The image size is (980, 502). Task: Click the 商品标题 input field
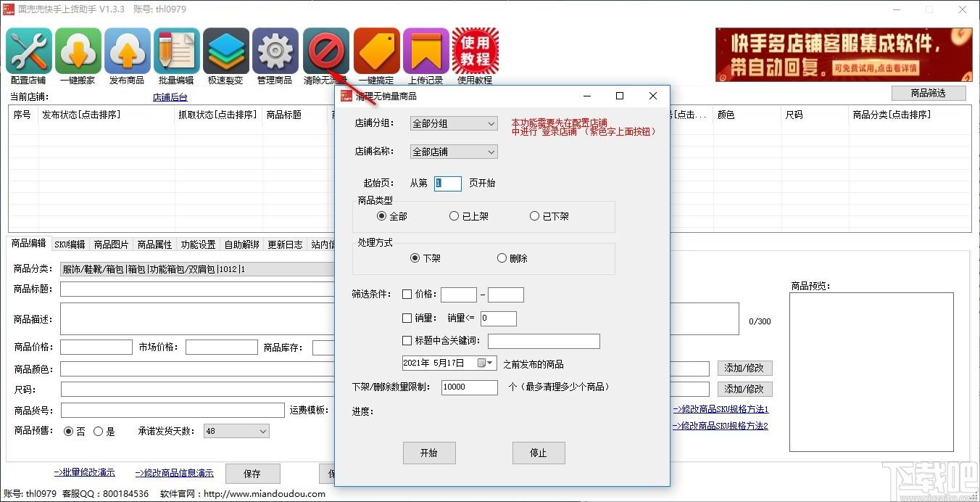click(197, 289)
